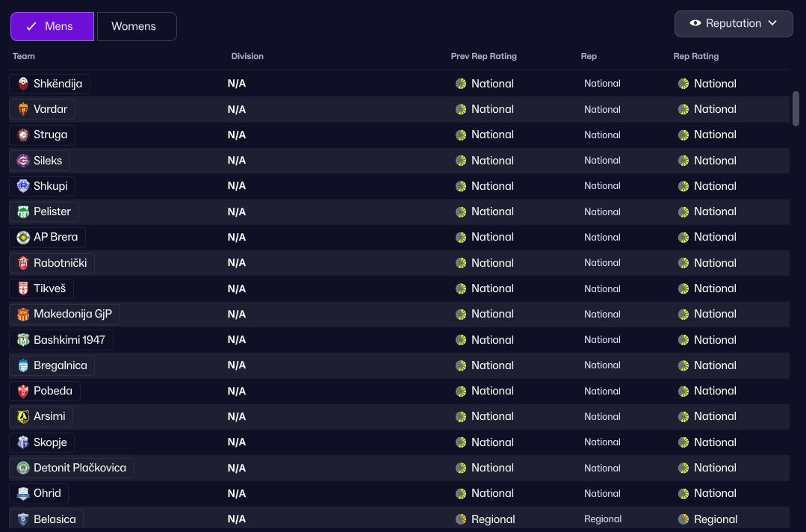Open the Shkëndija team link
The height and width of the screenshot is (532, 806).
[x=49, y=84]
